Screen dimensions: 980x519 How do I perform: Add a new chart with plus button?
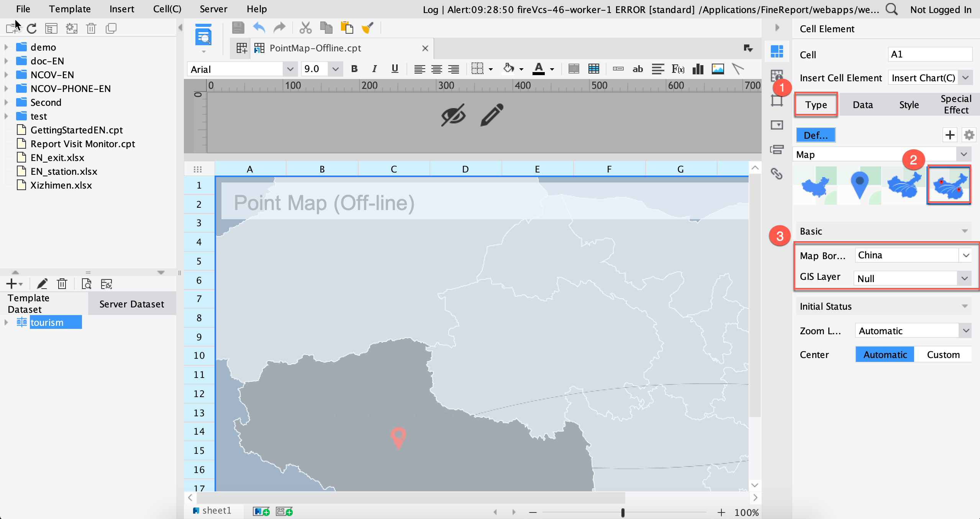(x=950, y=135)
